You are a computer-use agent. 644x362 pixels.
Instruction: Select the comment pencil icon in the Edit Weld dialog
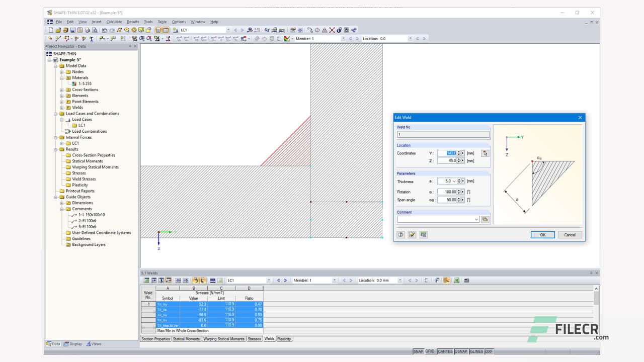(x=412, y=234)
